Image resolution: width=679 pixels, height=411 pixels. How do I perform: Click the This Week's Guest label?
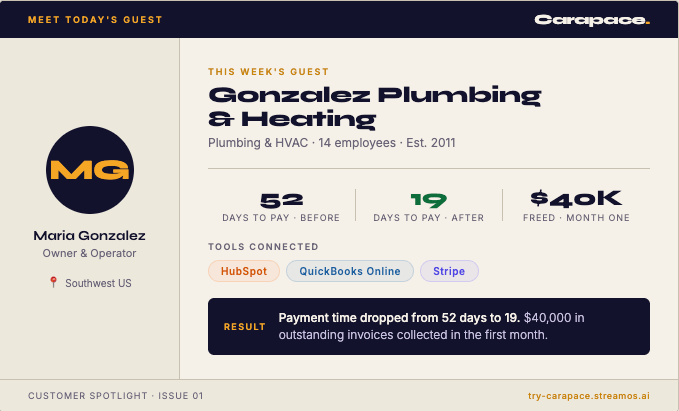click(x=268, y=72)
